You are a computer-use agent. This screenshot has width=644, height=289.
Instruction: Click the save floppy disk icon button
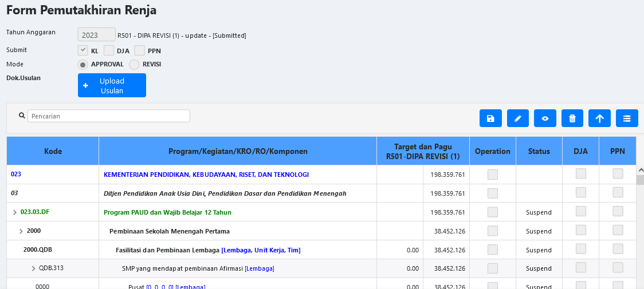490,118
